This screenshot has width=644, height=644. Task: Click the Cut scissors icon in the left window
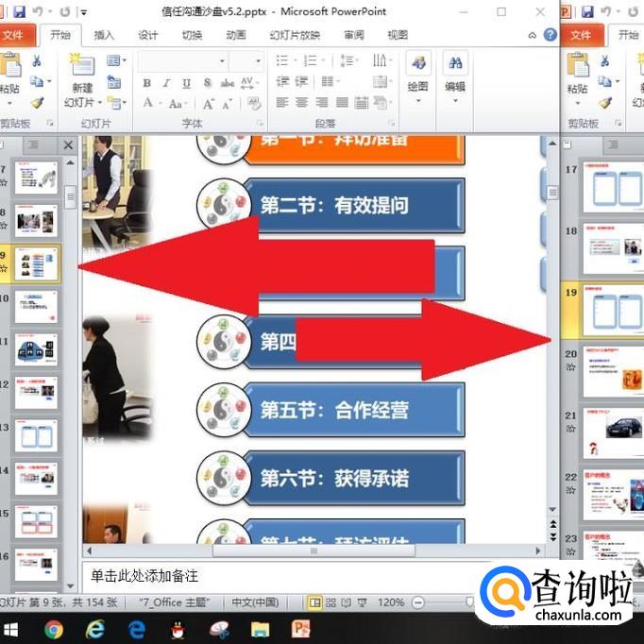[37, 60]
